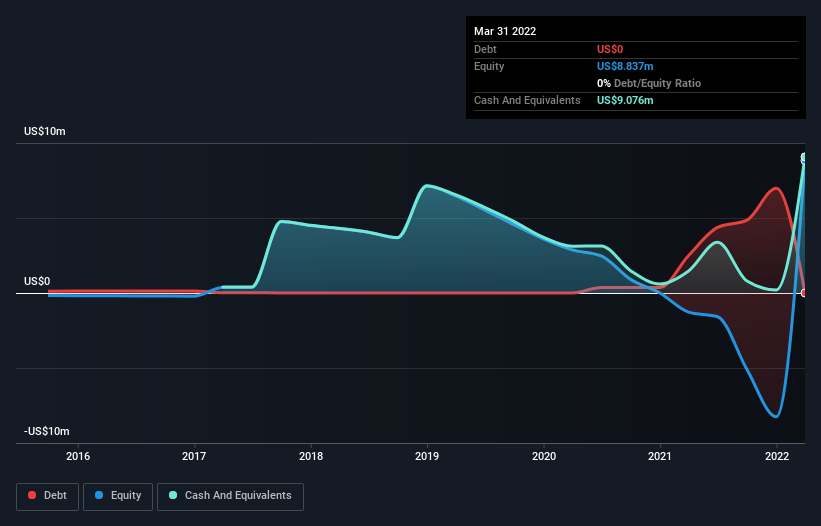
Task: Click the -US$10m y-axis label
Action: pos(47,431)
